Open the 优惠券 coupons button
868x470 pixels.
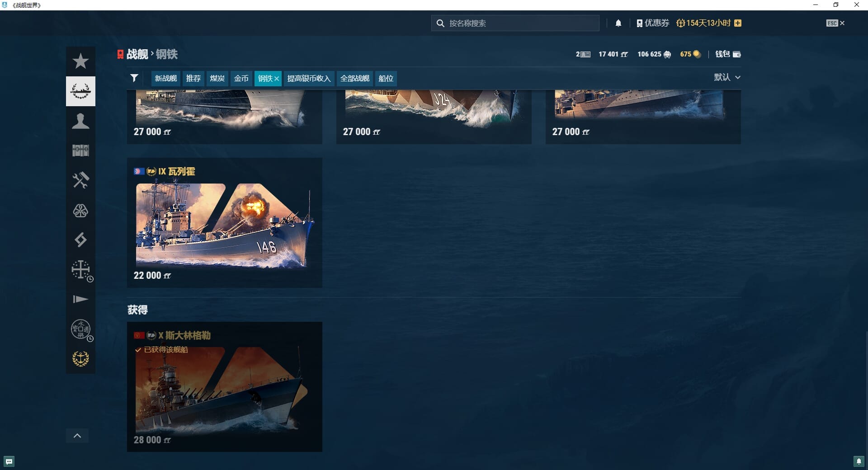pyautogui.click(x=652, y=23)
